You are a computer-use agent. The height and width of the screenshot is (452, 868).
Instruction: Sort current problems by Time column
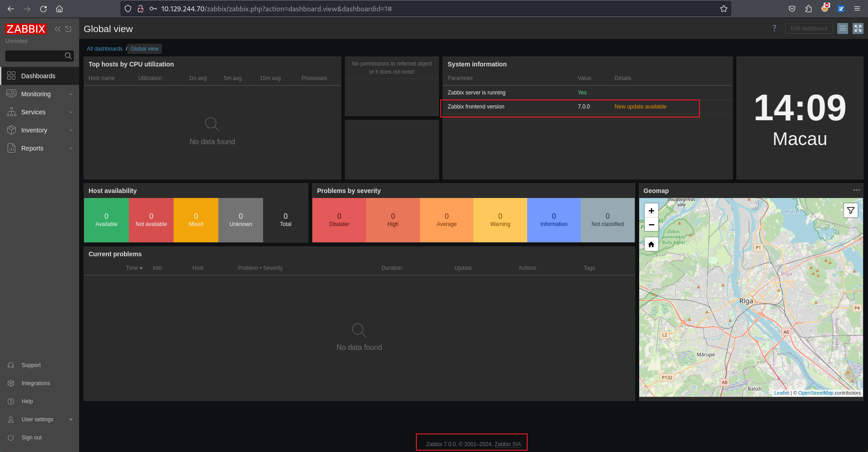[x=134, y=268]
